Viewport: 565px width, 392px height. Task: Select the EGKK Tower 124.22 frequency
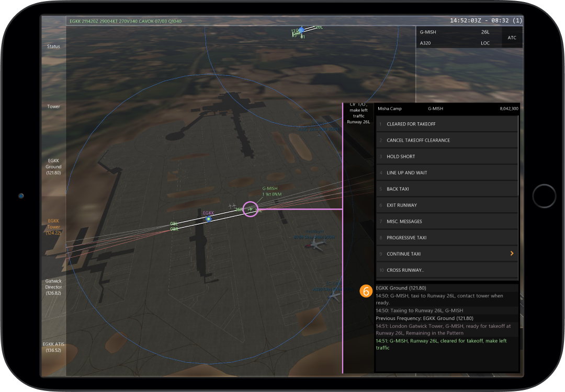(53, 227)
